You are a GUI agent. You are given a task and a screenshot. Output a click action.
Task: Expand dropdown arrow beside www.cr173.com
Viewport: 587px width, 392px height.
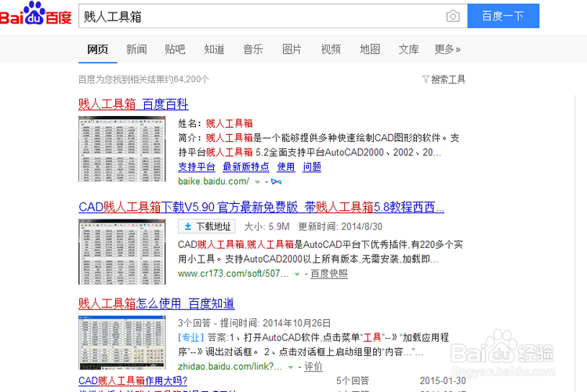297,274
